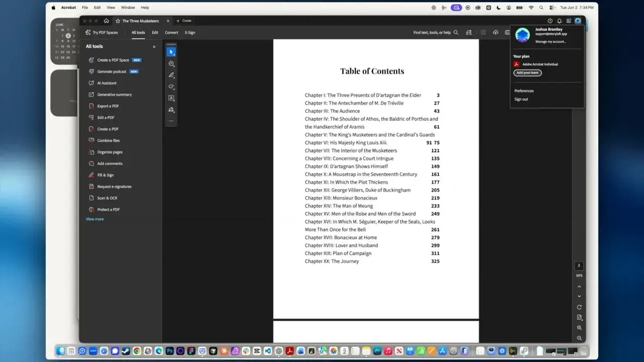The height and width of the screenshot is (362, 644).
Task: Open Request e-signatures tool
Action: click(110, 187)
